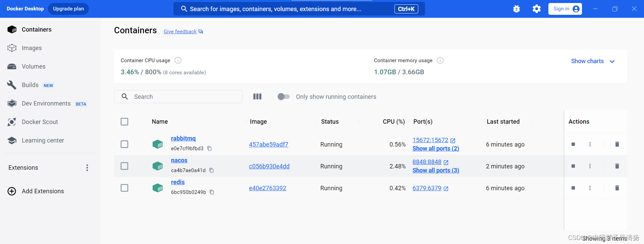Sort by CPU (%) column header
The image size is (644, 244).
pos(394,122)
